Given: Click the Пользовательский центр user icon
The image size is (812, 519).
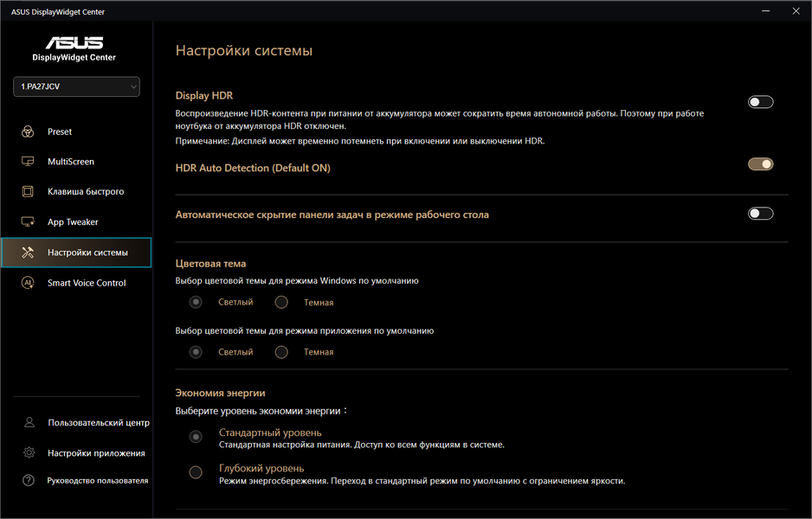Looking at the screenshot, I should point(29,423).
